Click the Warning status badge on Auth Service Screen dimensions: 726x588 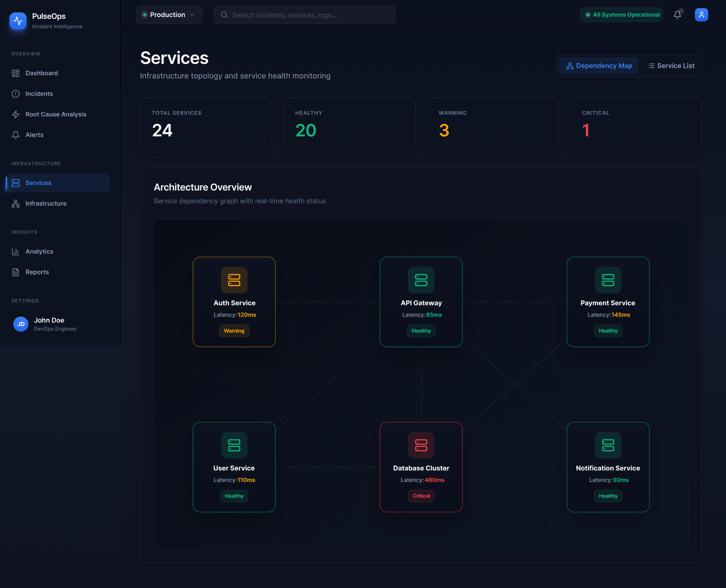coord(234,331)
